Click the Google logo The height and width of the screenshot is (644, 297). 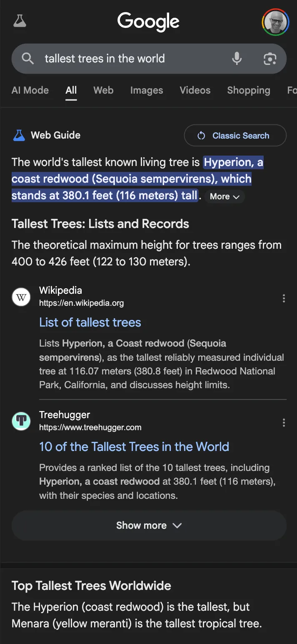tap(148, 22)
